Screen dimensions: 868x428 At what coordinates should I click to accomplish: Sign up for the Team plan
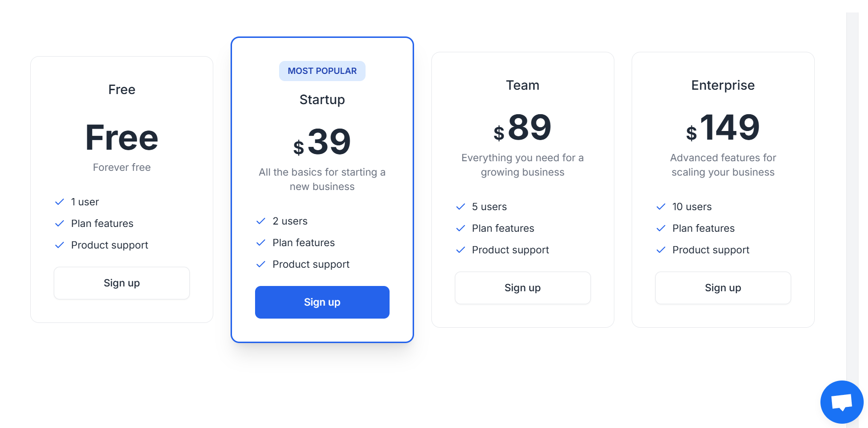pyautogui.click(x=523, y=287)
